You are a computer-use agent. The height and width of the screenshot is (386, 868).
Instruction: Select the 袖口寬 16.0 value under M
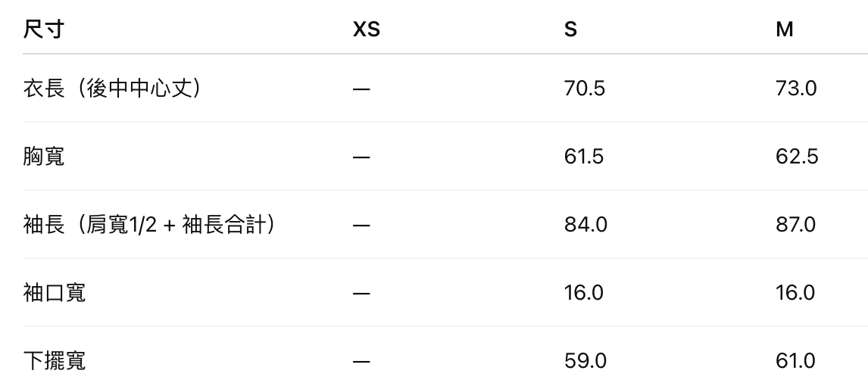point(795,293)
